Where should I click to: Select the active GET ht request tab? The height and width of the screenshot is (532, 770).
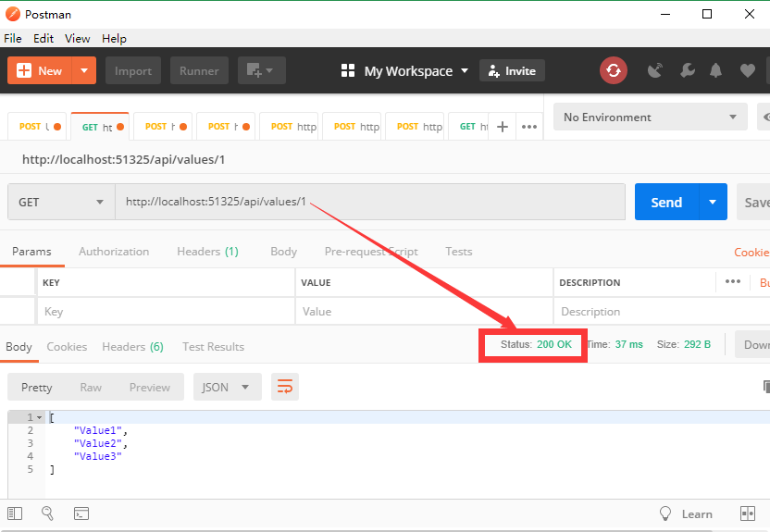pyautogui.click(x=100, y=127)
